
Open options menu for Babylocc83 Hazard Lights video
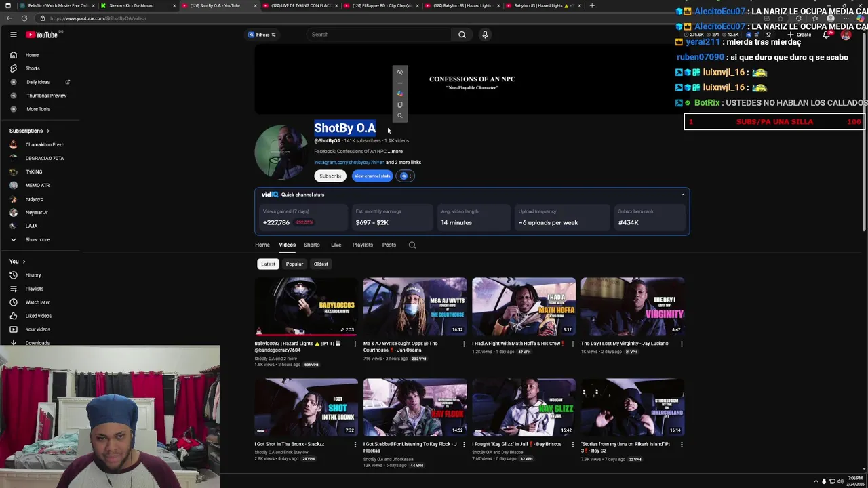(355, 344)
